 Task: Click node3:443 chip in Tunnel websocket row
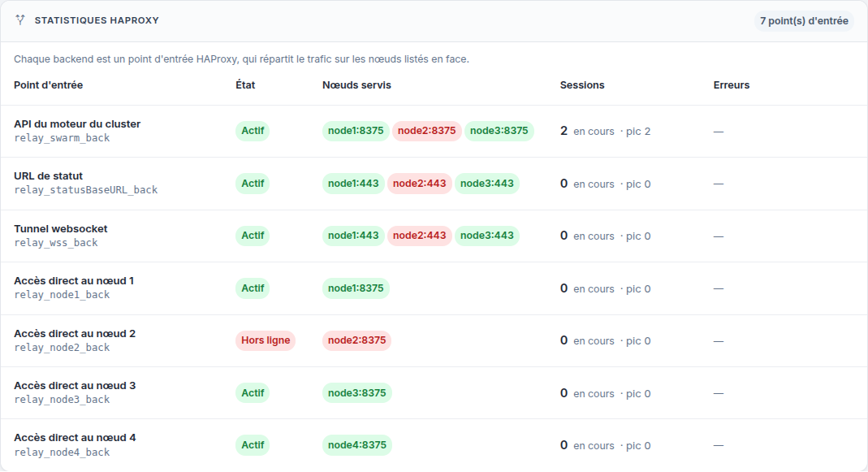pyautogui.click(x=487, y=236)
